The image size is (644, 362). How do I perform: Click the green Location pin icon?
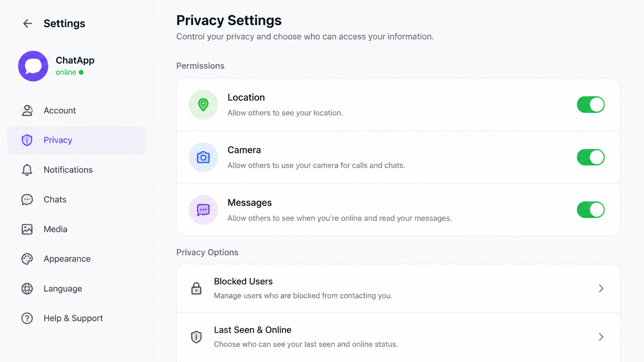(203, 105)
